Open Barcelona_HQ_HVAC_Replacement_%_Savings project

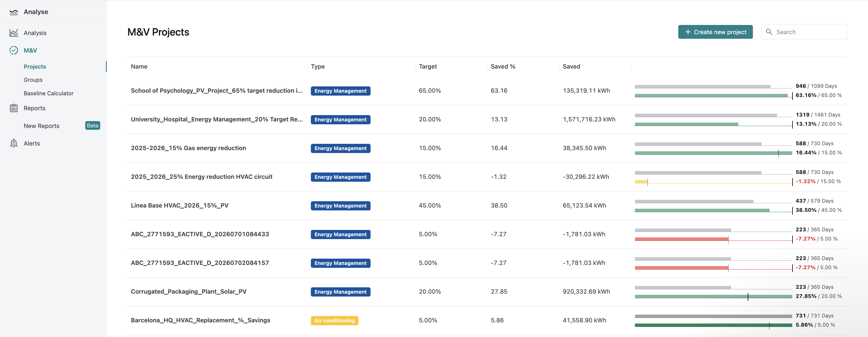point(200,320)
